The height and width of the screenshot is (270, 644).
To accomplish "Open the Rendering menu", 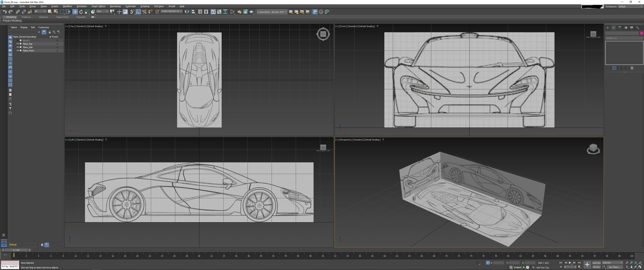I will click(x=115, y=6).
